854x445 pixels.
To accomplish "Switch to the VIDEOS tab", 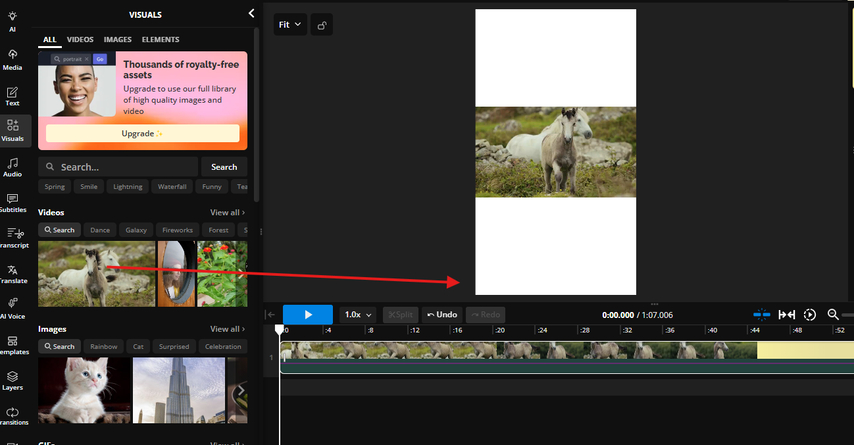I will pos(80,40).
